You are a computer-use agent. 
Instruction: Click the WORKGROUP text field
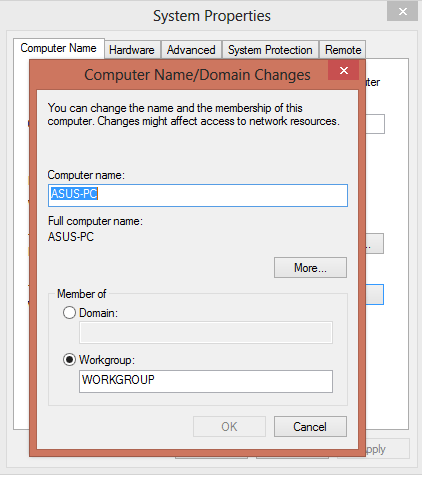(x=206, y=381)
